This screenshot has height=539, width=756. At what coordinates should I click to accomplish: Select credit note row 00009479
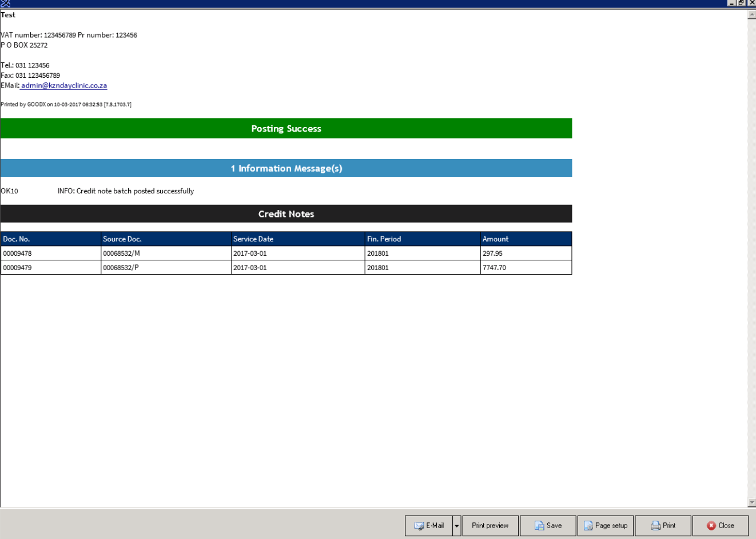tap(229, 267)
